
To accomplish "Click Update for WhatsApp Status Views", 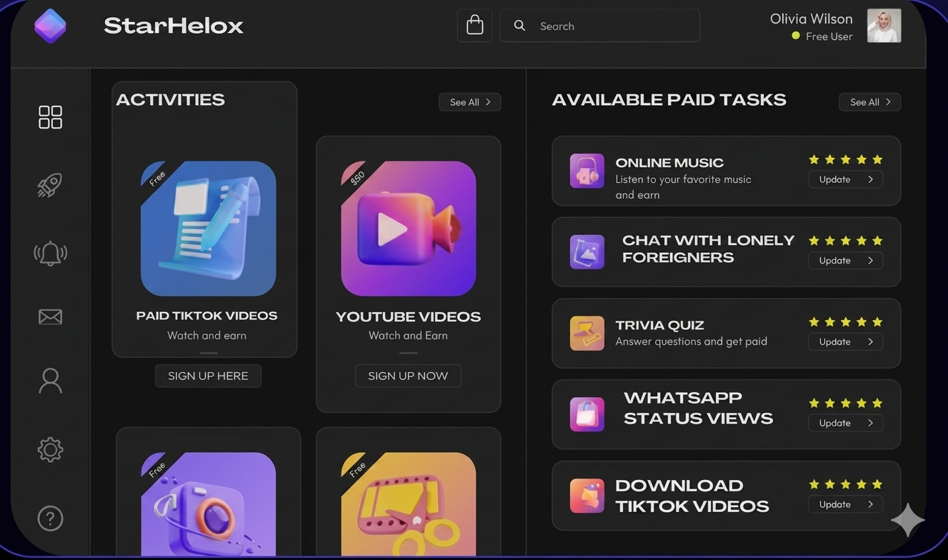I will (846, 423).
